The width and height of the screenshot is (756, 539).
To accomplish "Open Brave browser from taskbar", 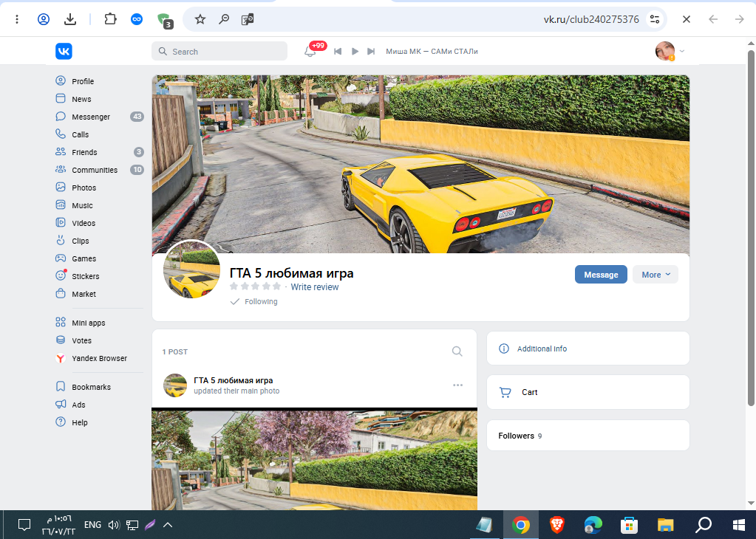I will tap(557, 524).
